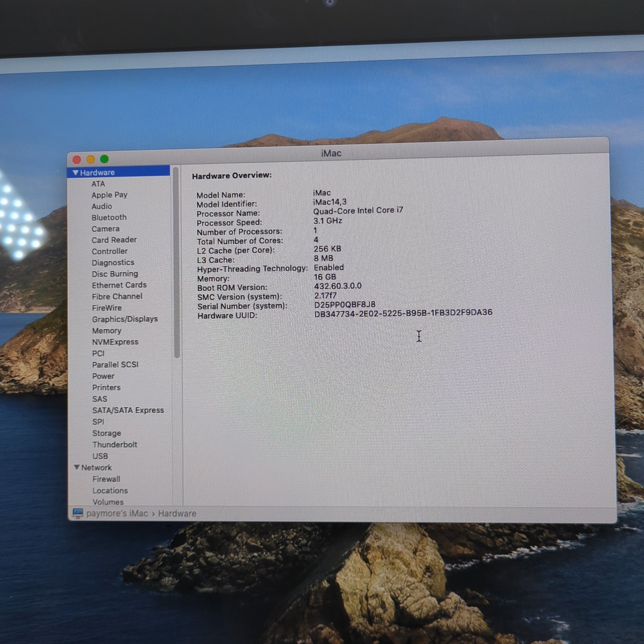Click the iMac window title

[x=331, y=153]
